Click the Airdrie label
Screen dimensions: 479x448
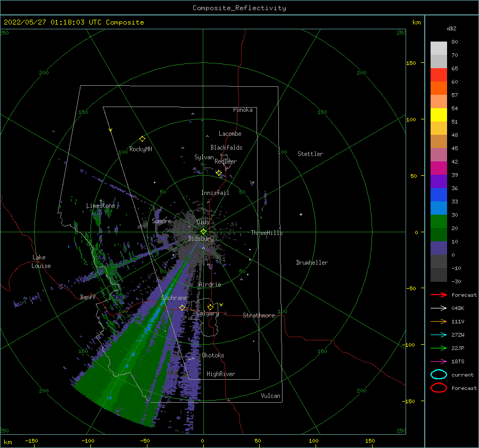coord(210,284)
